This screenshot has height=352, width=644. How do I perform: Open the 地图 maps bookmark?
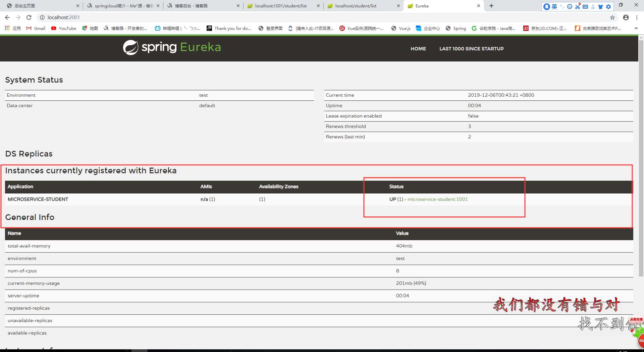click(x=90, y=29)
